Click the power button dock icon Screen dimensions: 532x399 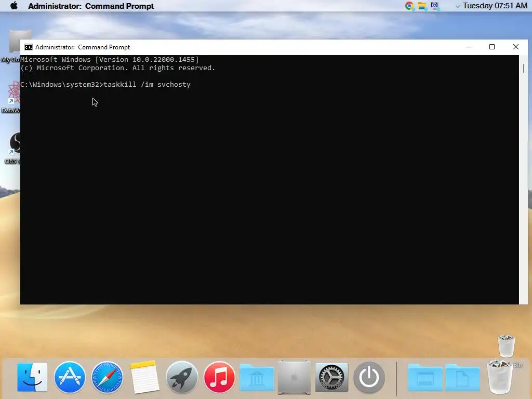pos(369,377)
